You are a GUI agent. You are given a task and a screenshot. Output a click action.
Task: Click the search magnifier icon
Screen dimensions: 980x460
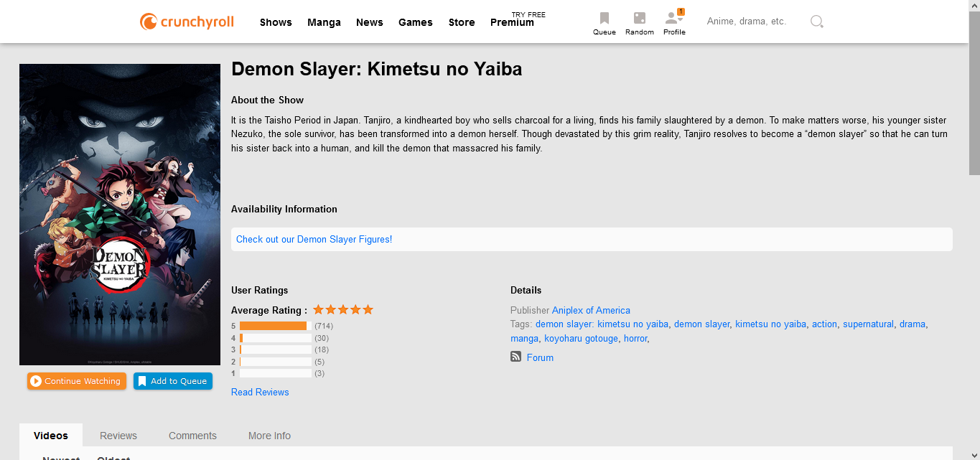pos(816,22)
